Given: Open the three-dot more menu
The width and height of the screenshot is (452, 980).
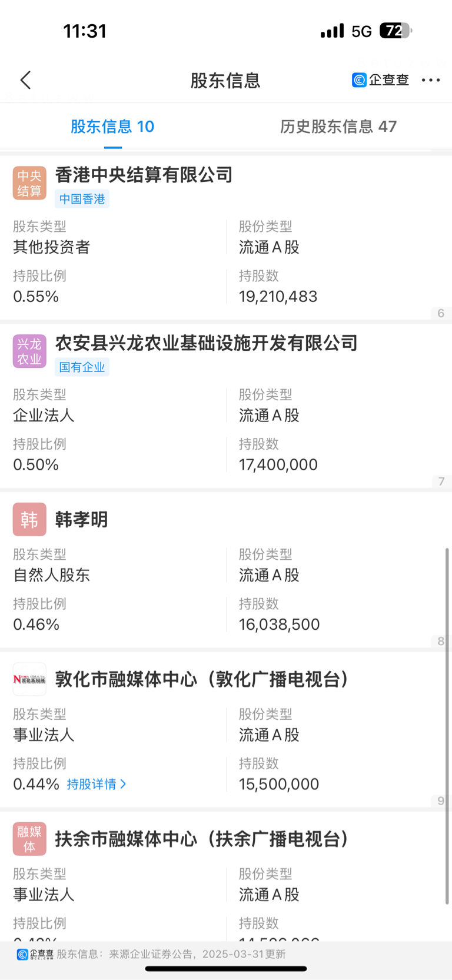Looking at the screenshot, I should pos(431,80).
